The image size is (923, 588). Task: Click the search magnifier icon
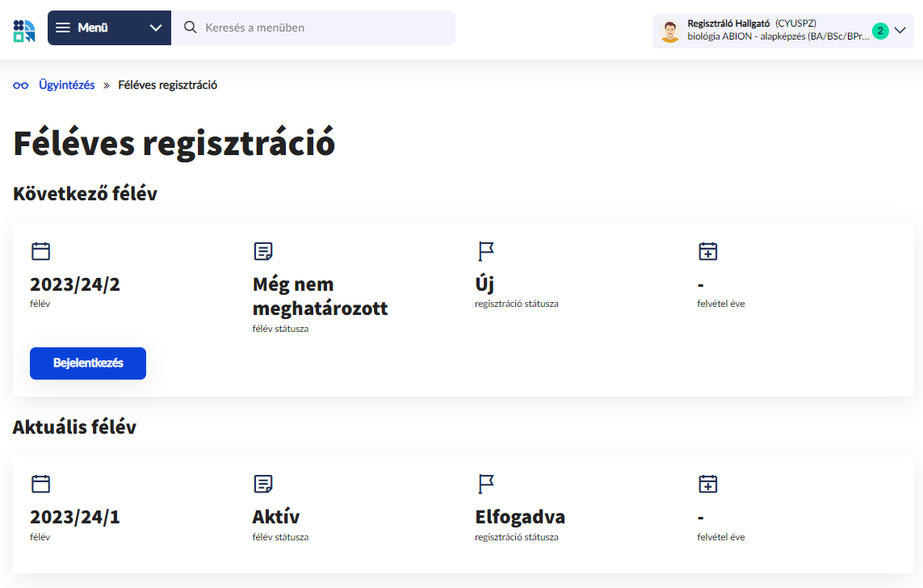(x=191, y=27)
